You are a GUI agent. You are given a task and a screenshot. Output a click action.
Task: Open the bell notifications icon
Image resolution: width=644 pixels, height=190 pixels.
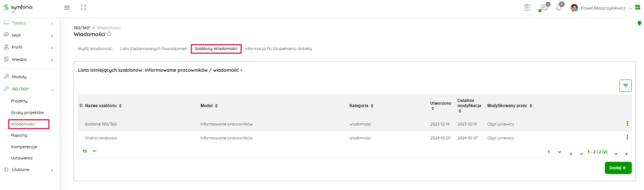(x=559, y=8)
